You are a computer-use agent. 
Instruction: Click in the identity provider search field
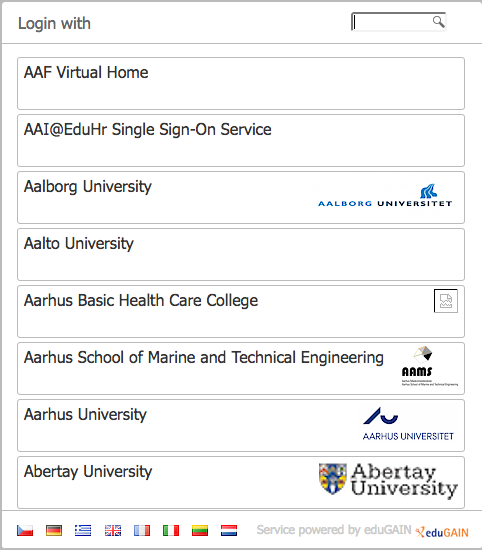[x=399, y=22]
